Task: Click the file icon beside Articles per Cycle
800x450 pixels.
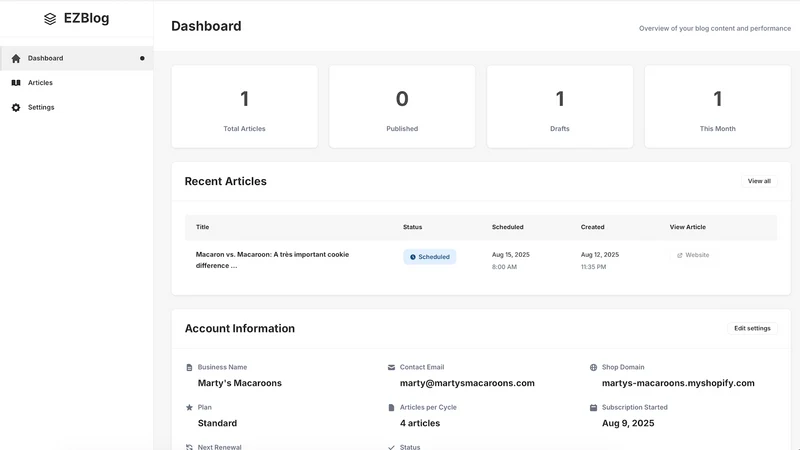Action: click(391, 408)
